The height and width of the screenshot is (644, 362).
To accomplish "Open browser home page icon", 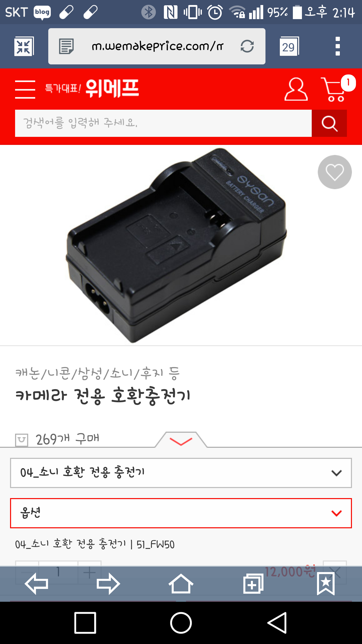I will click(x=181, y=584).
